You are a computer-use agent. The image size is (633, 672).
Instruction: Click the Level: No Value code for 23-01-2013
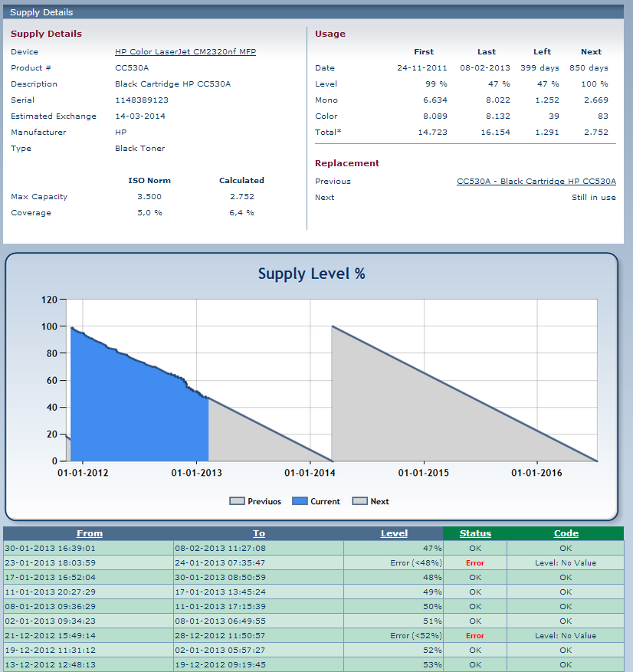pos(566,563)
